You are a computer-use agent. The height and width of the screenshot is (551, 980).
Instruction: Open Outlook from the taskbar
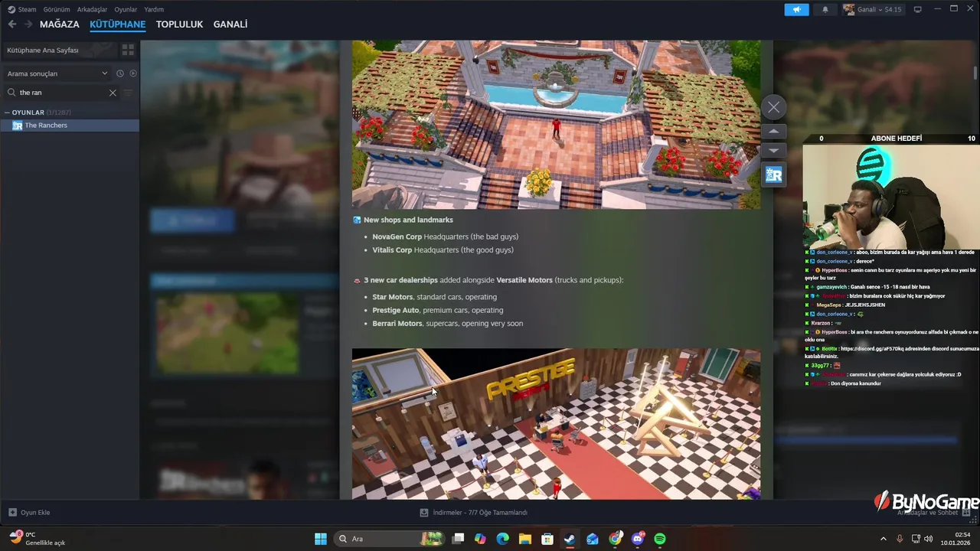click(593, 539)
